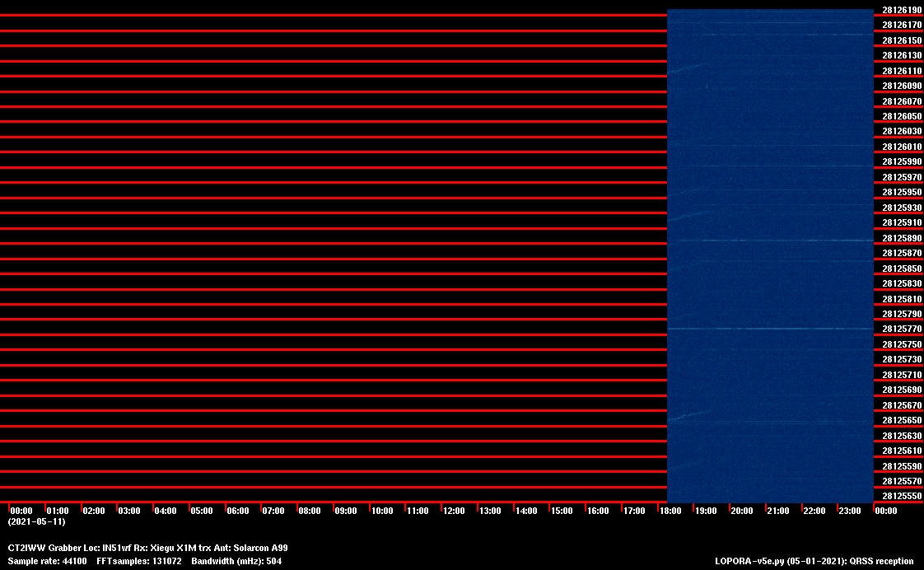Click the 28126110 frequency label

[902, 71]
